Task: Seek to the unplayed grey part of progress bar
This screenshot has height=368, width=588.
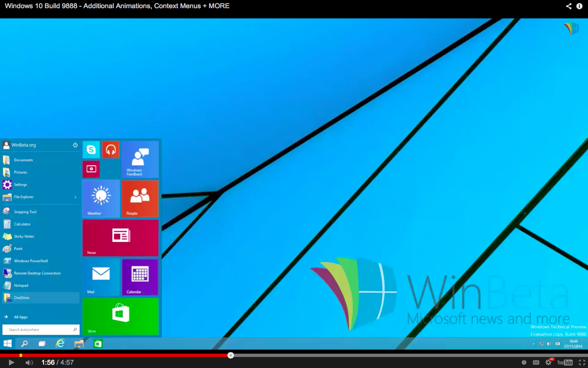Action: tap(411, 355)
